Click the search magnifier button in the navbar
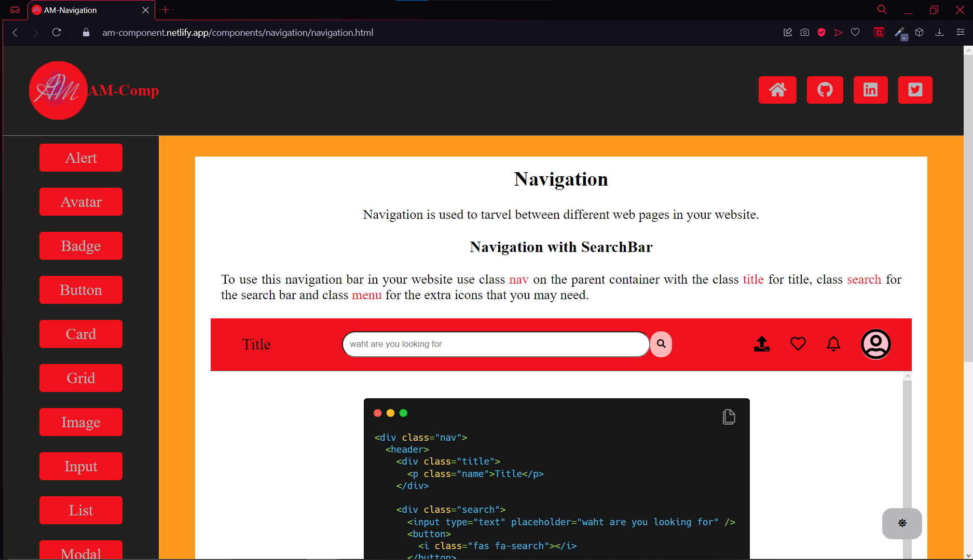Image resolution: width=973 pixels, height=560 pixels. pos(661,344)
